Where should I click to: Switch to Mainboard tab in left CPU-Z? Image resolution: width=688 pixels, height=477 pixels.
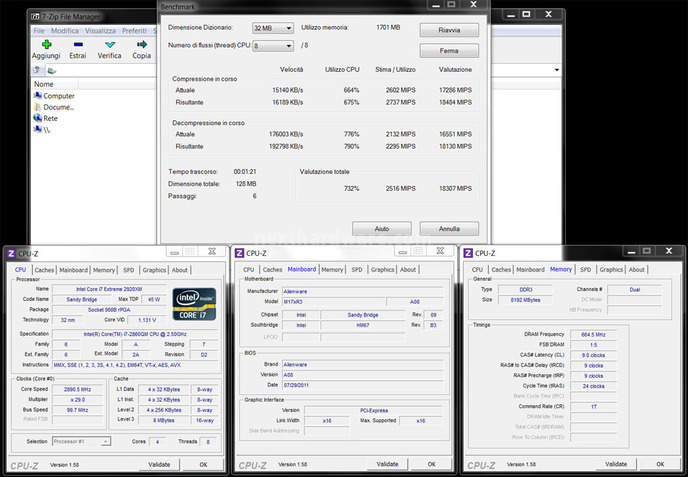pos(74,270)
